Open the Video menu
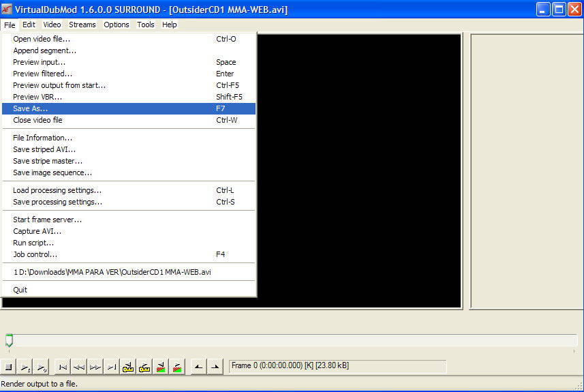The width and height of the screenshot is (584, 392). (x=52, y=25)
